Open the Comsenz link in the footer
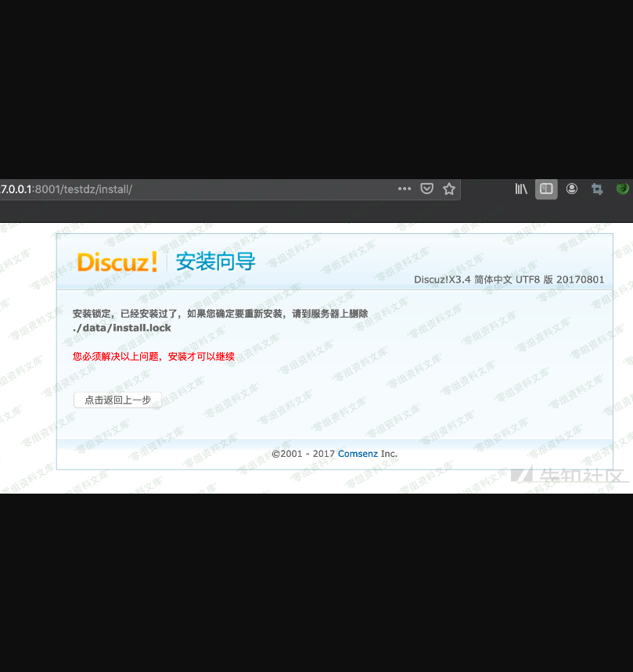The width and height of the screenshot is (633, 672). click(x=358, y=454)
